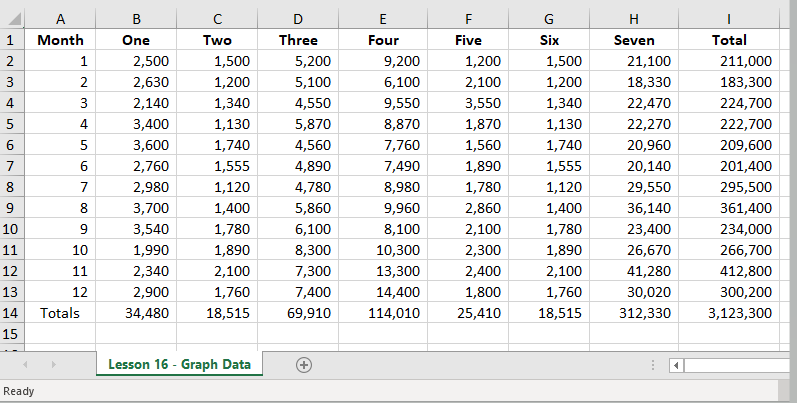This screenshot has height=403, width=797.
Task: Select cell containing 7,760
Action: 383,145
